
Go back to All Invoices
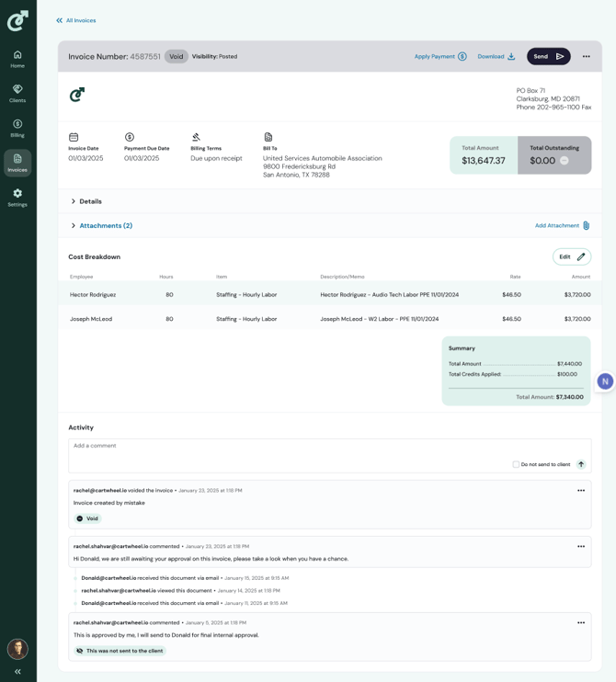click(75, 20)
